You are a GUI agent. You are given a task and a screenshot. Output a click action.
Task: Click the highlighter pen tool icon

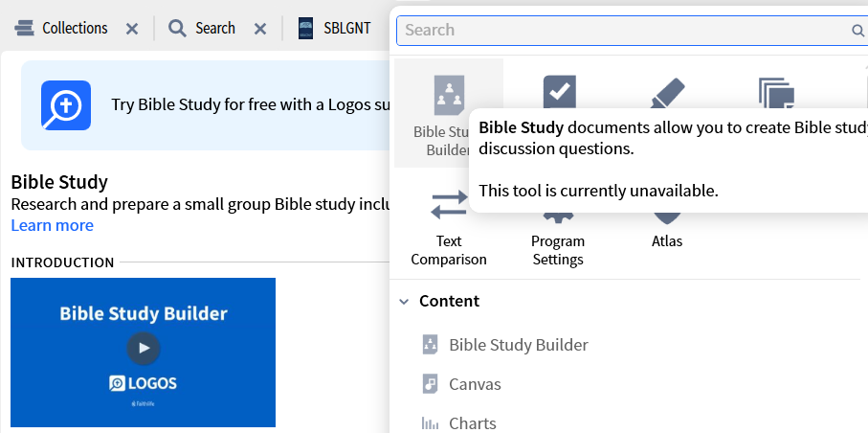[x=668, y=93]
